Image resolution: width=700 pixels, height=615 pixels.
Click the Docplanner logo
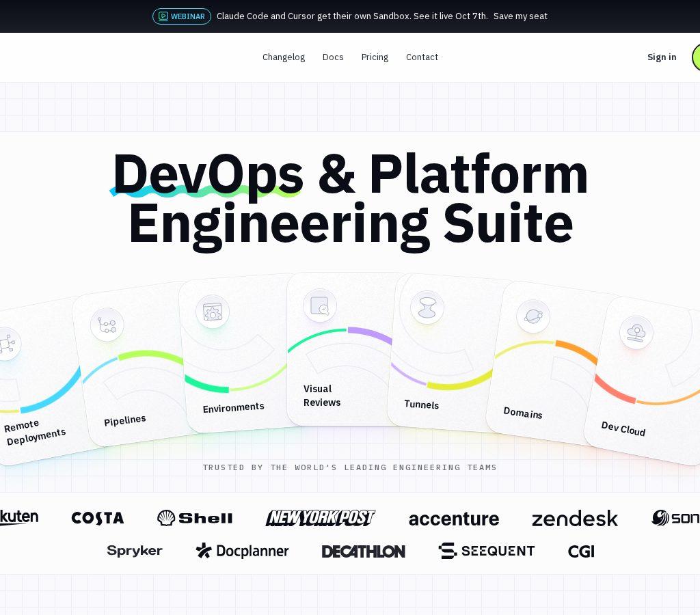tap(243, 551)
